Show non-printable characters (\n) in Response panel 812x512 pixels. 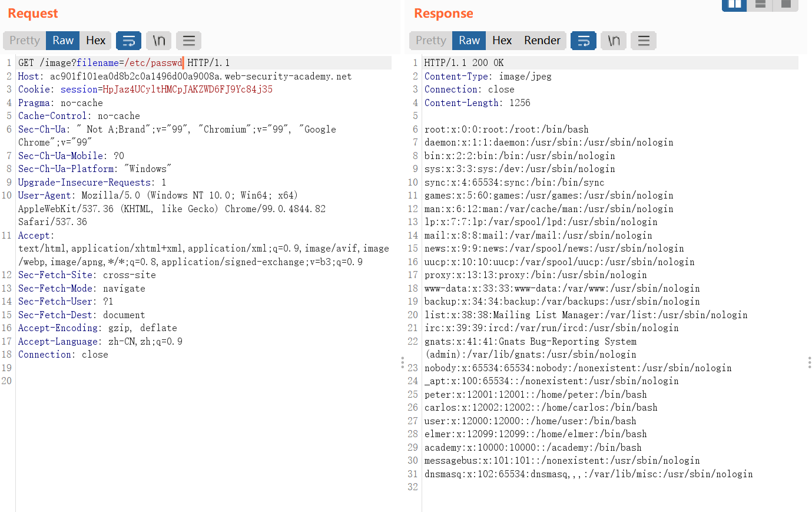point(614,40)
